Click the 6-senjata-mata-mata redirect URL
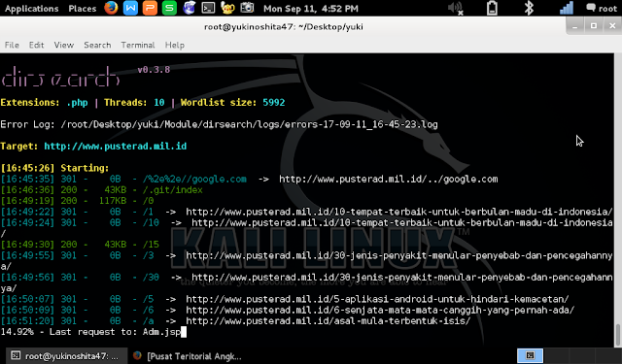 pyautogui.click(x=380, y=311)
